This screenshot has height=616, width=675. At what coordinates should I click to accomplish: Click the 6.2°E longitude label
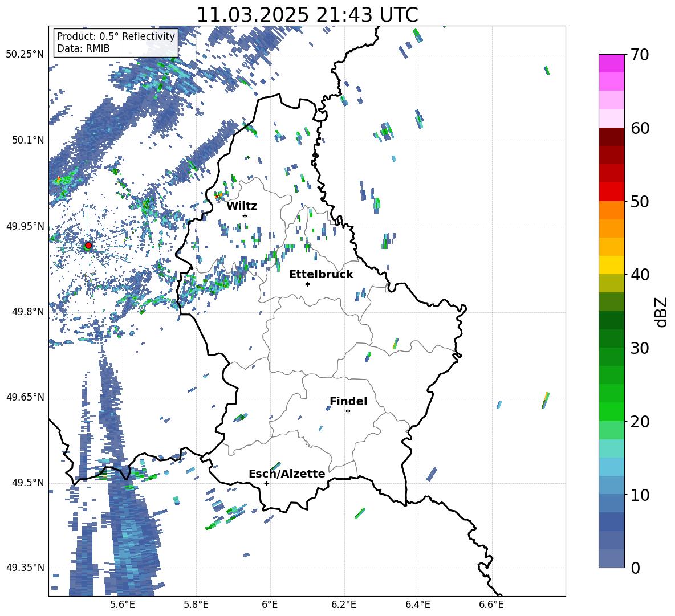pos(344,605)
